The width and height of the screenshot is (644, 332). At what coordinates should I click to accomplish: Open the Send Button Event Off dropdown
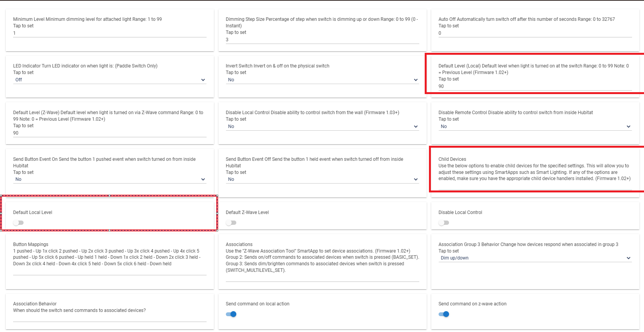click(322, 179)
